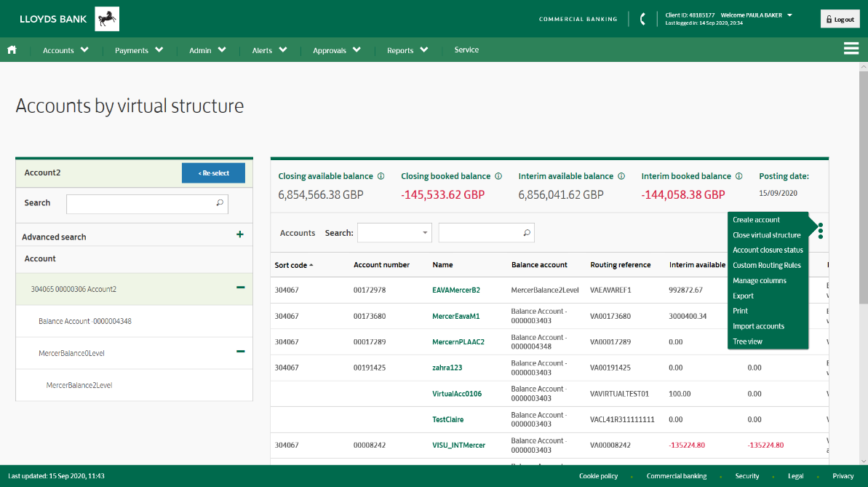Viewport: 868px width, 487px height.
Task: Open the hamburger menu icon
Action: point(851,49)
